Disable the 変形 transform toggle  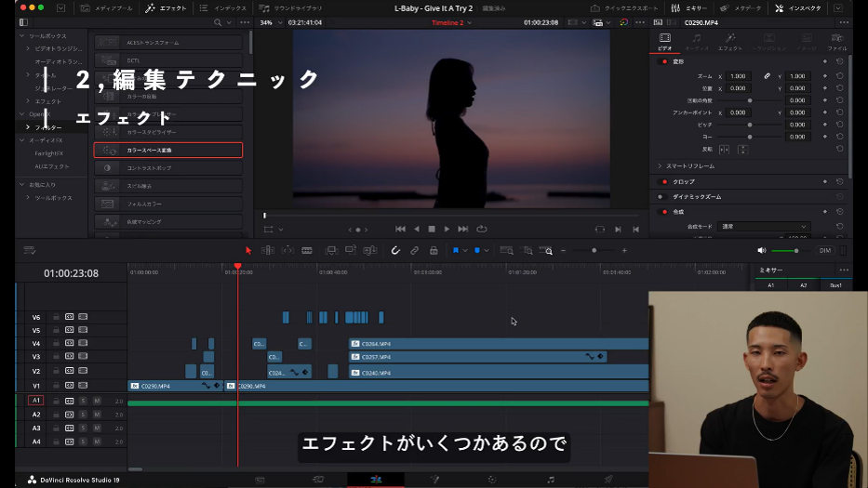point(664,61)
